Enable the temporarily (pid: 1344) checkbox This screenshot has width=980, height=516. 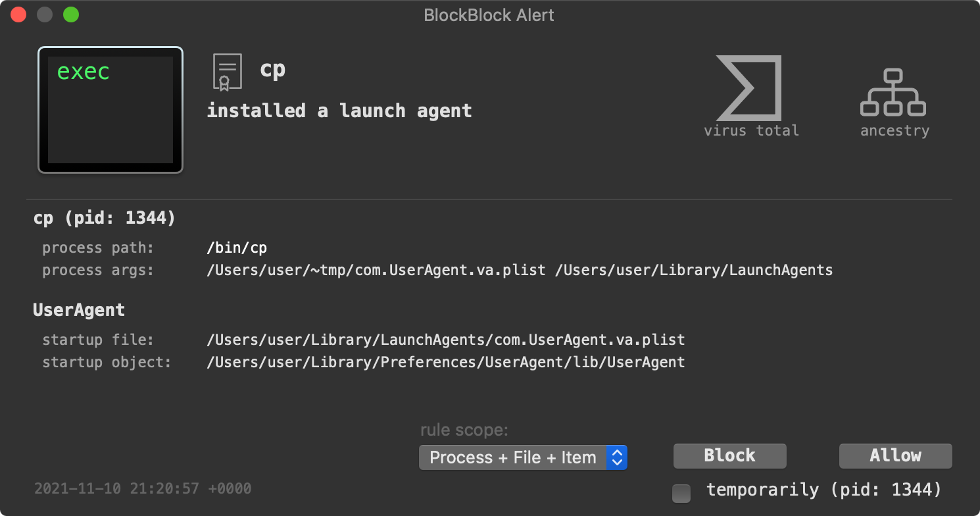(681, 493)
